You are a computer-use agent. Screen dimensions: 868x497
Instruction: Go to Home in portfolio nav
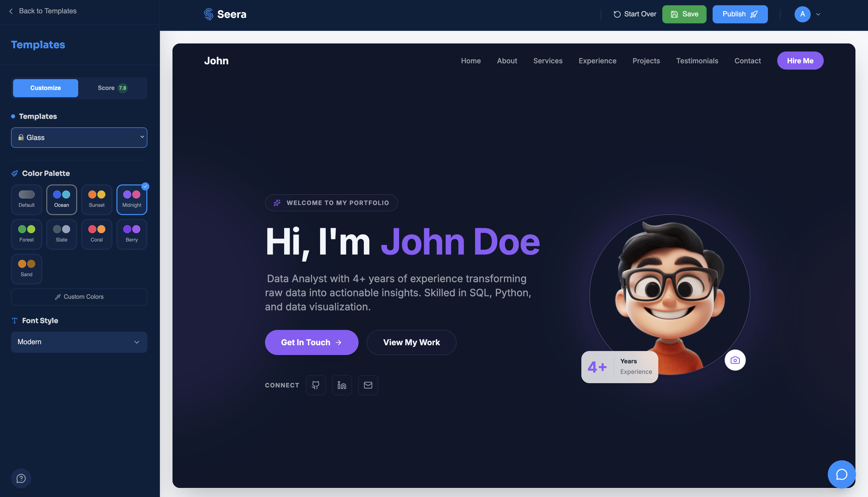point(471,61)
